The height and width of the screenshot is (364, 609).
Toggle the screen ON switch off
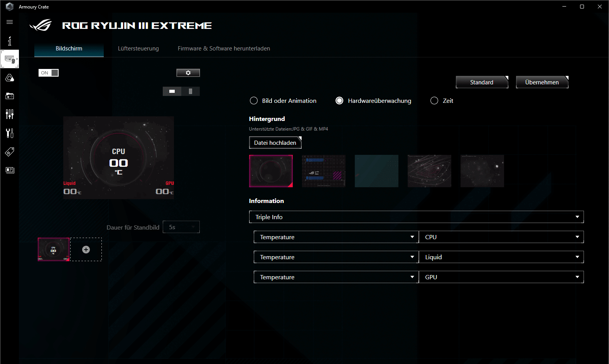pyautogui.click(x=49, y=73)
